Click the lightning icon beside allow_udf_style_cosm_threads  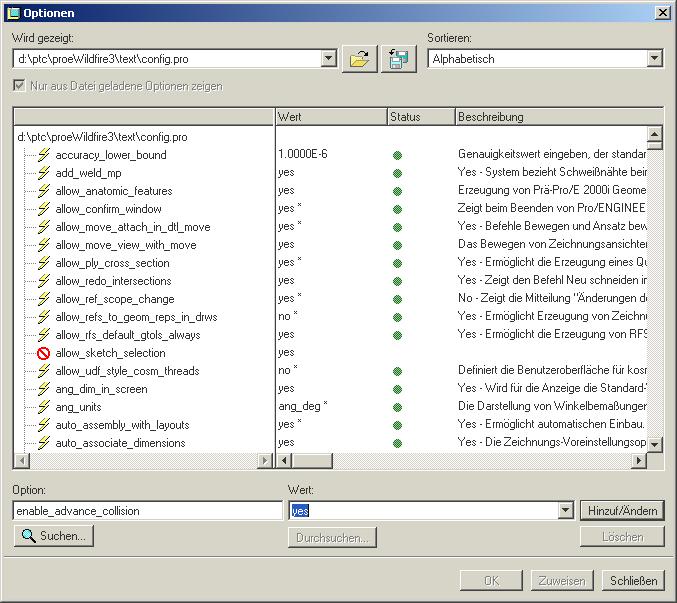pyautogui.click(x=44, y=371)
